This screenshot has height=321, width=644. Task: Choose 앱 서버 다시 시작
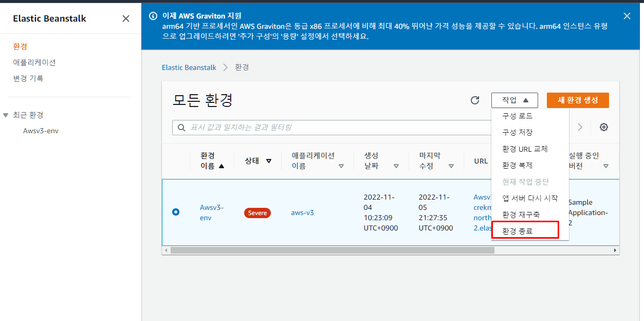[x=530, y=199]
